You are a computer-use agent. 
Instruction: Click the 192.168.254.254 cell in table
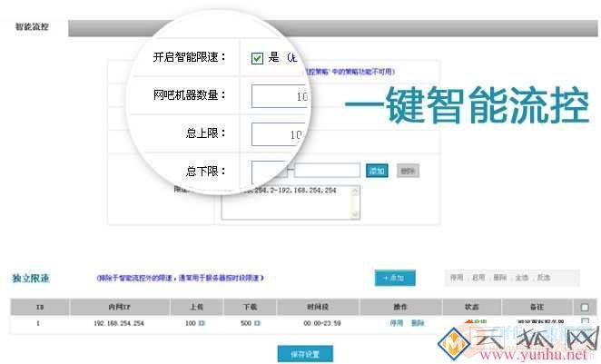[119, 323]
